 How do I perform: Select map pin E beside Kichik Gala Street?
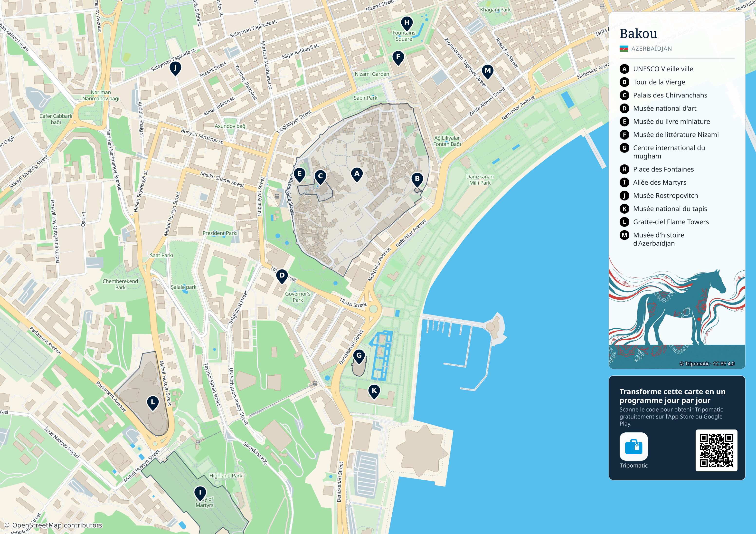coord(299,175)
